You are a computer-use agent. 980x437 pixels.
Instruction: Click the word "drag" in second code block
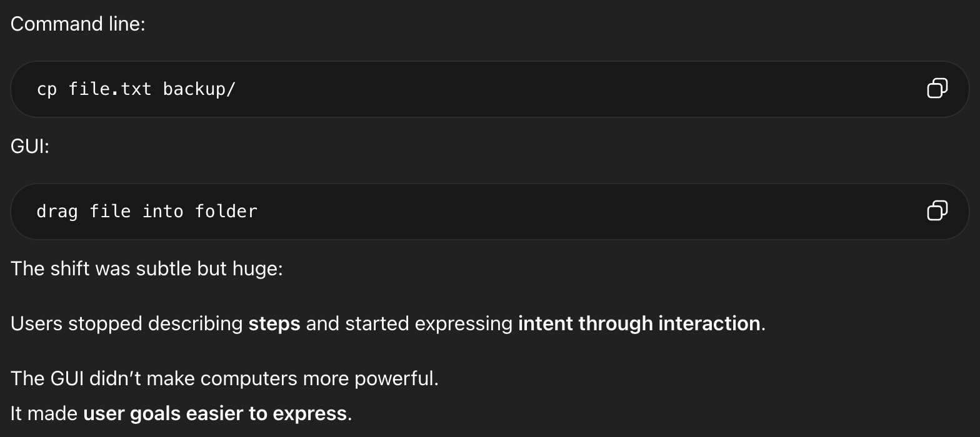[x=57, y=212]
